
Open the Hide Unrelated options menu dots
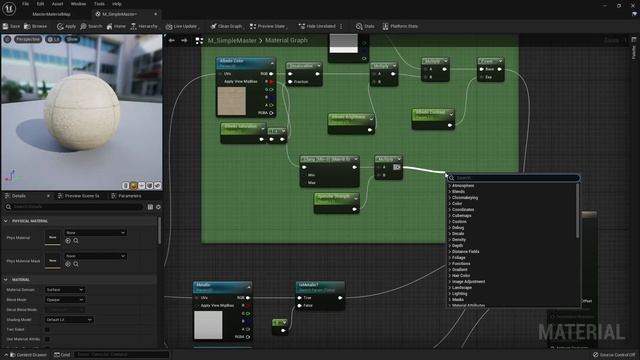tap(341, 26)
